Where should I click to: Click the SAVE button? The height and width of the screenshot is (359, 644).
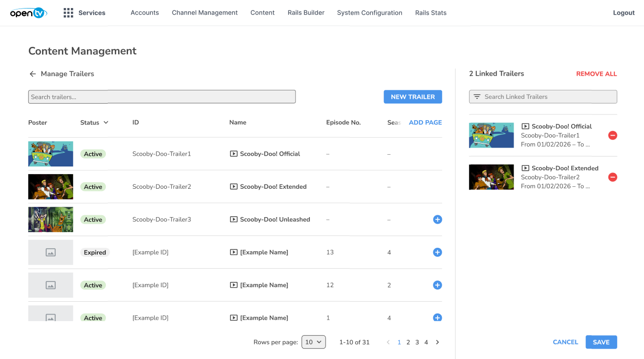601,342
